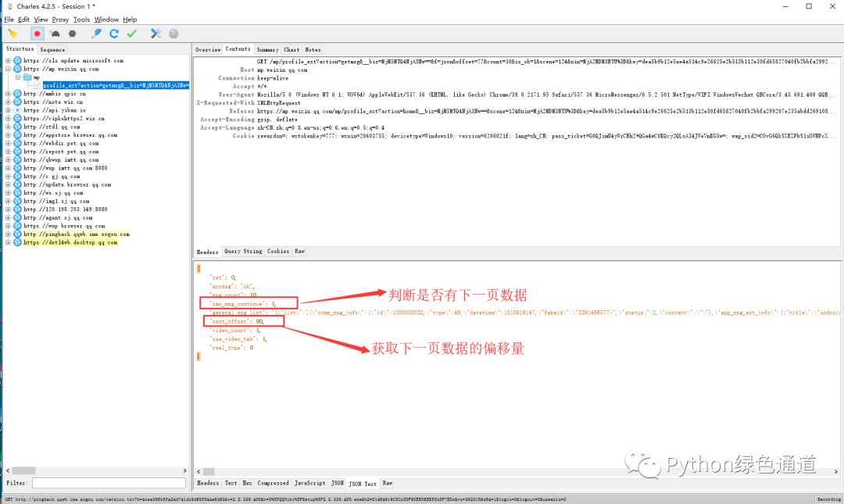Image resolution: width=844 pixels, height=504 pixels.
Task: Select host https://wup.browser.qq.com
Action: pos(64,226)
